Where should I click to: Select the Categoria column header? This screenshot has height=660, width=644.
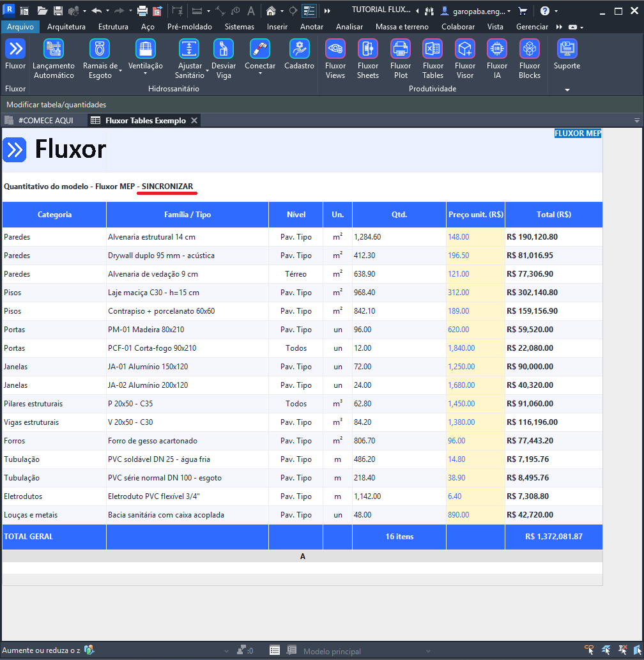click(54, 215)
